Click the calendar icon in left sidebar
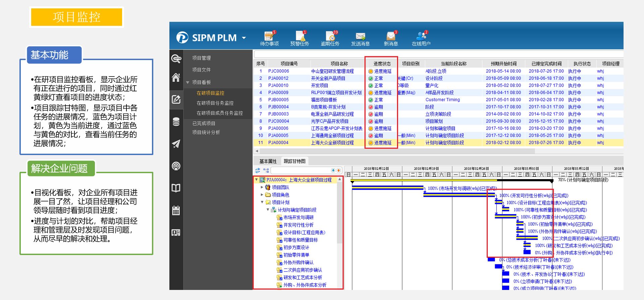Viewport: 644px width, 300px height. (176, 210)
